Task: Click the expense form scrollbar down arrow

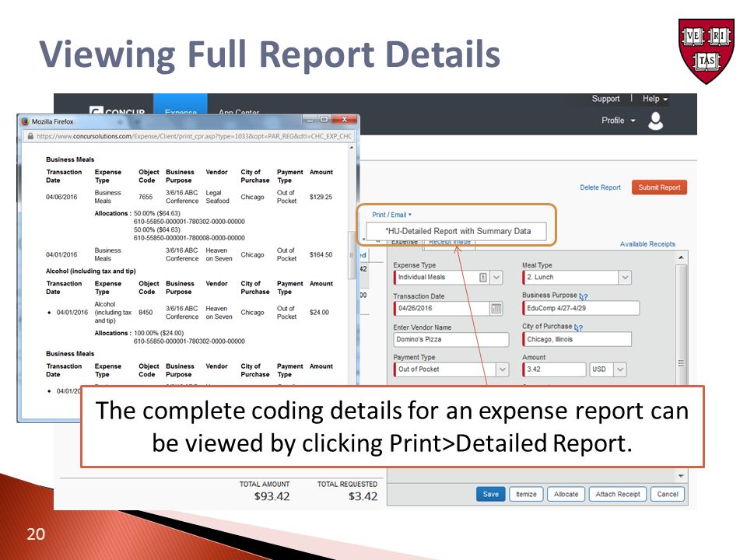Action: point(682,476)
